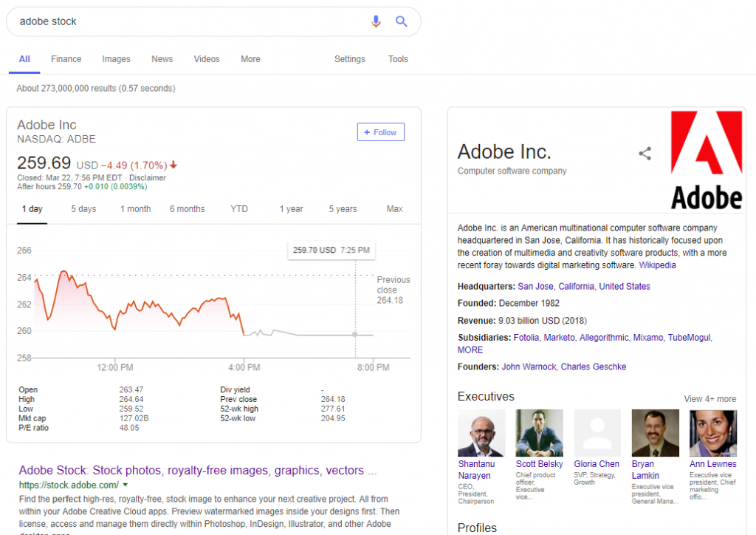The height and width of the screenshot is (535, 756).
Task: Click into the search box text field
Action: tap(185, 21)
